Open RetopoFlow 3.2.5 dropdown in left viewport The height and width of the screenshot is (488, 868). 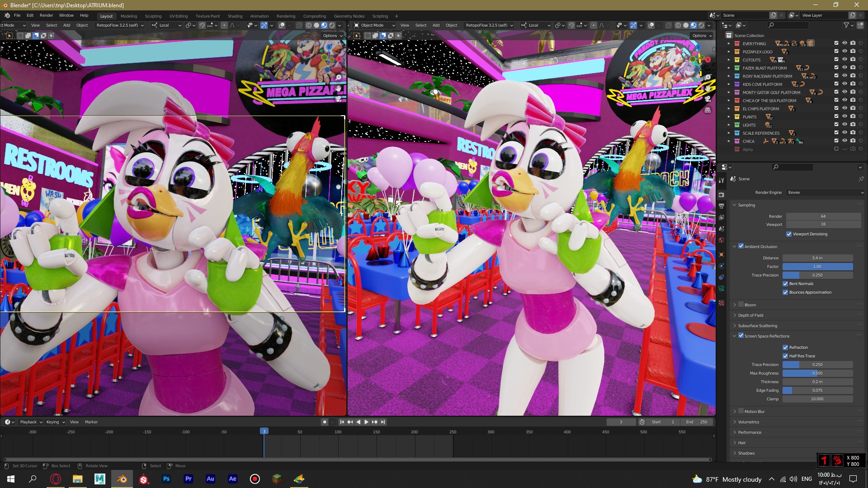tap(120, 25)
